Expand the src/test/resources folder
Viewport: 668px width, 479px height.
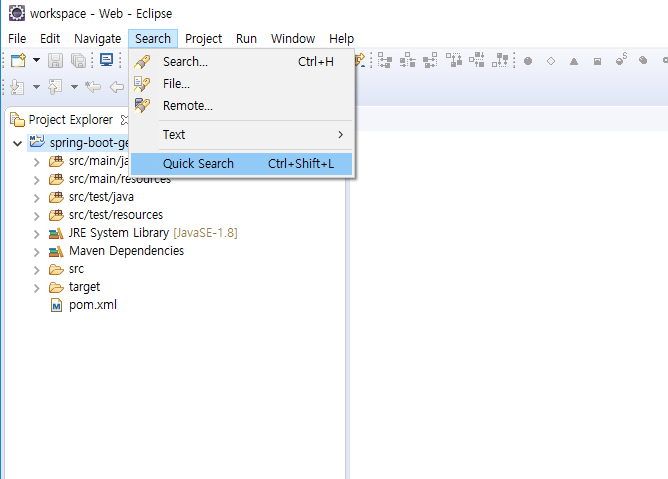(37, 216)
